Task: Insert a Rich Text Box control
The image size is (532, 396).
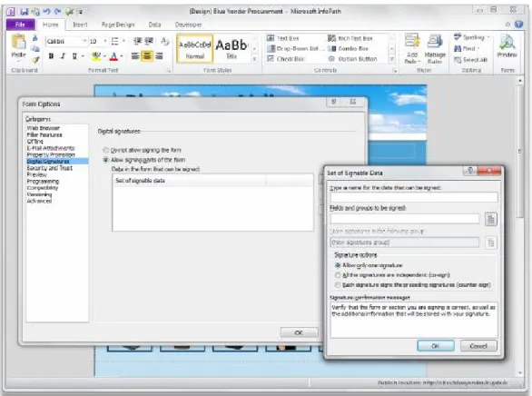Action: pos(350,38)
